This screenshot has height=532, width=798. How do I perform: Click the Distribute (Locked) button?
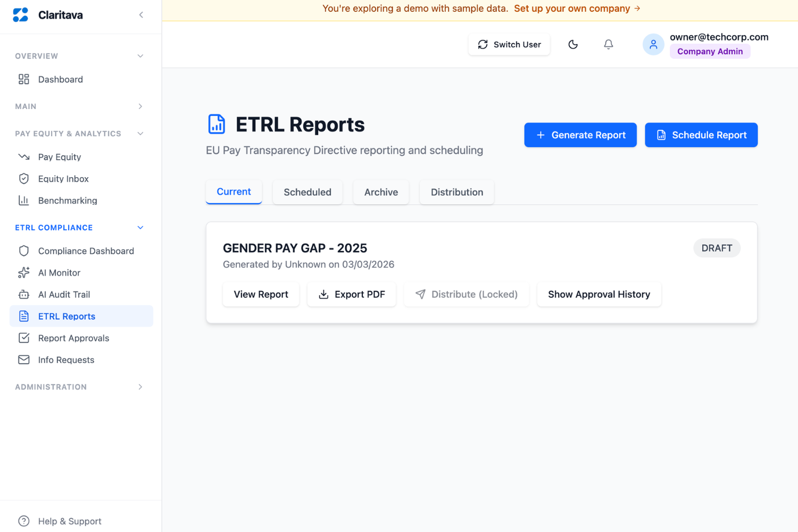pyautogui.click(x=467, y=294)
